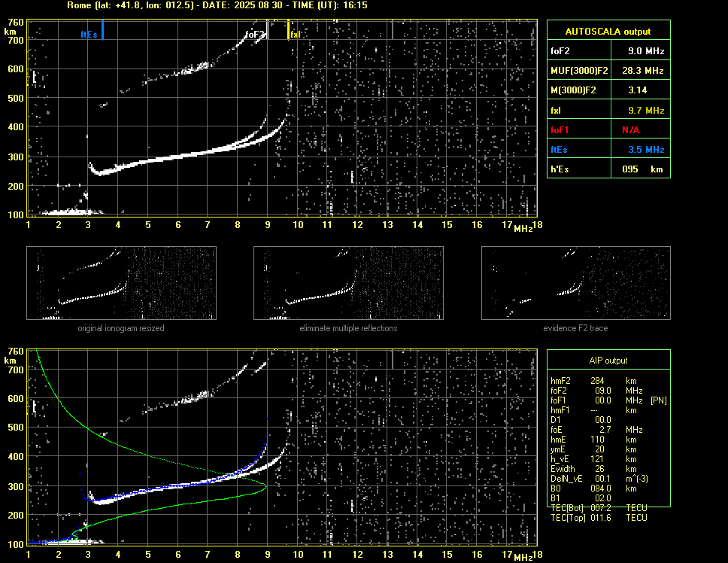The image size is (728, 563).
Task: Select the M(3000)F2 3.14 value
Action: click(638, 90)
